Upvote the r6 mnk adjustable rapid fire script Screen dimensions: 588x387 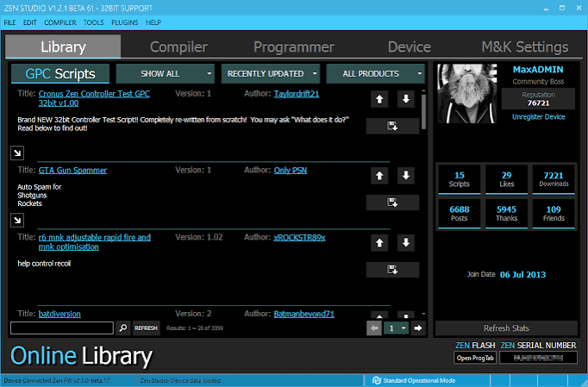coord(379,242)
